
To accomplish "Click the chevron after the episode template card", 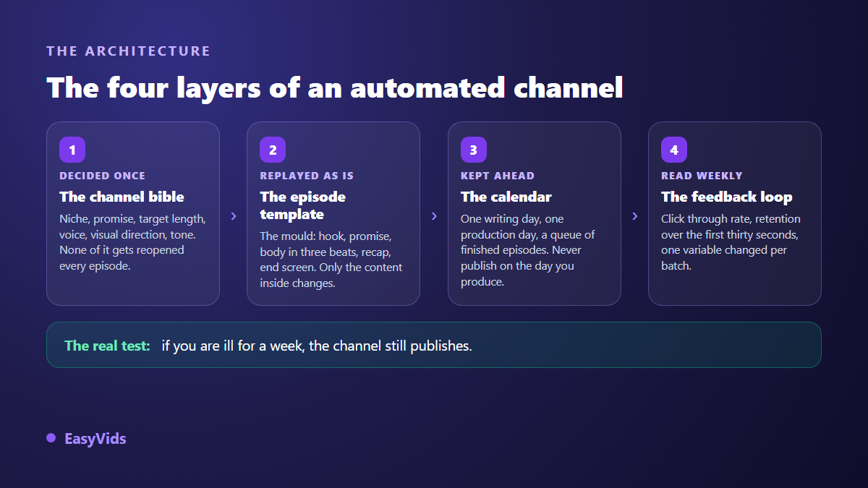I will coord(434,215).
